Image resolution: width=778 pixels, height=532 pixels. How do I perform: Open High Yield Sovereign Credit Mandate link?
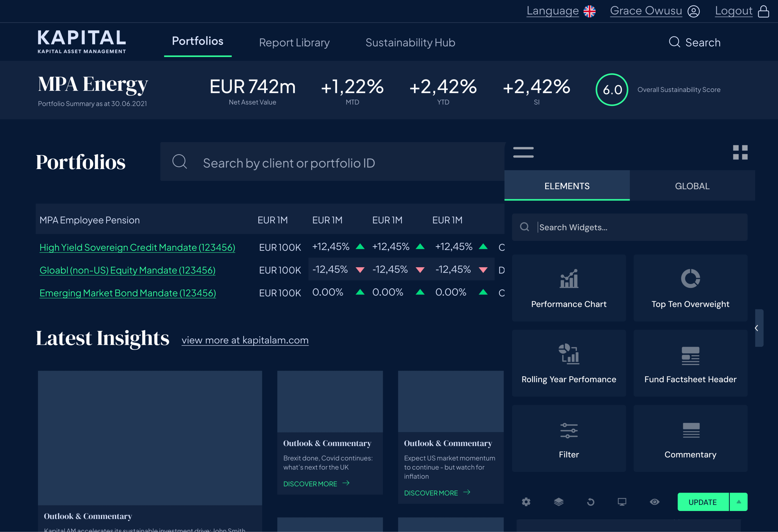point(137,247)
